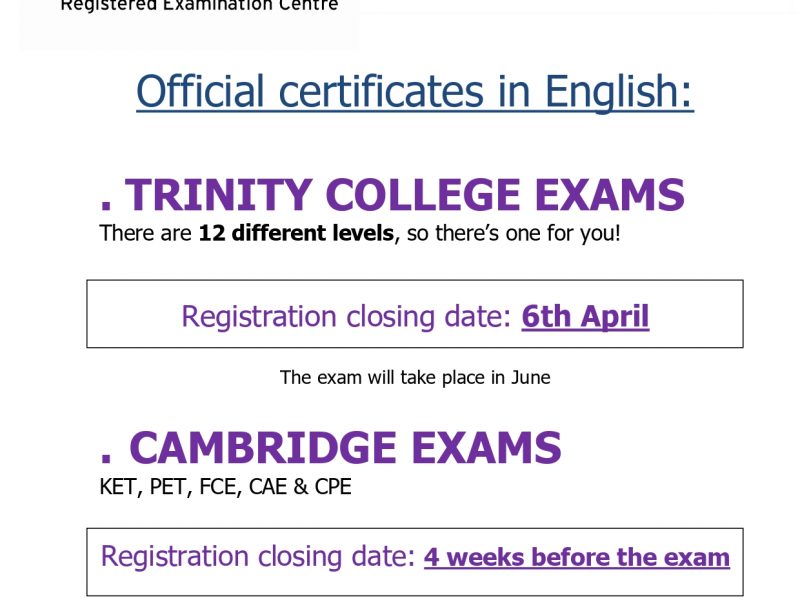Click the bullet dot before TRINITY
The width and height of the screenshot is (800, 600).
106,206
